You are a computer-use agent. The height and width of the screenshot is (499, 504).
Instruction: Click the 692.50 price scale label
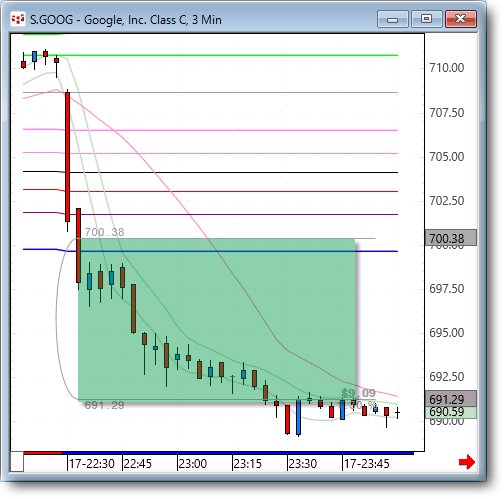pos(447,377)
